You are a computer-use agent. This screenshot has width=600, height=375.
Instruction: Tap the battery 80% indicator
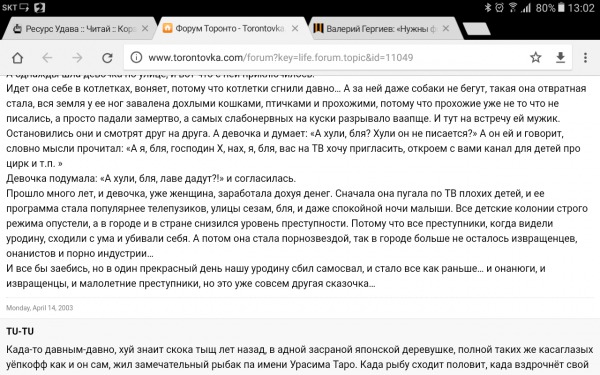(x=550, y=7)
